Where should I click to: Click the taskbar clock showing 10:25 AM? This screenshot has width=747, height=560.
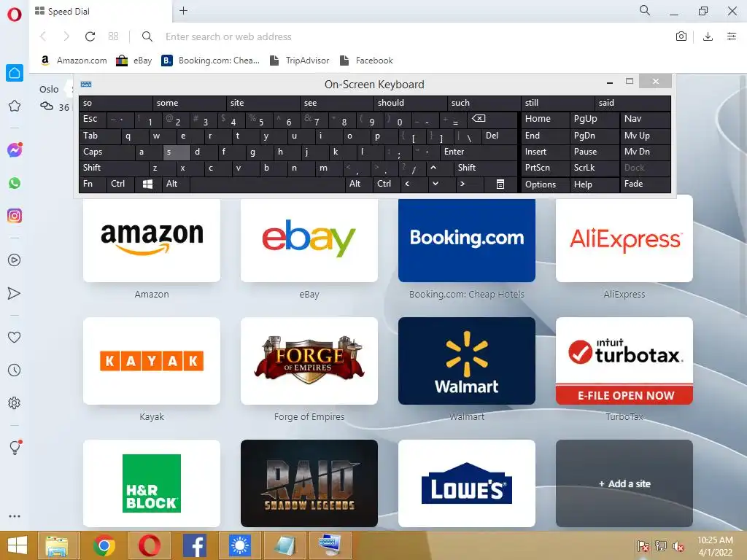(715, 545)
